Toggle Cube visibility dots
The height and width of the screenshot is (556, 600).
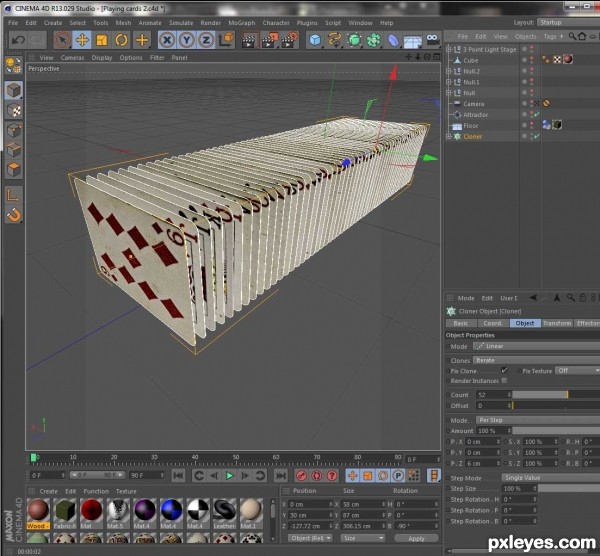[532, 60]
